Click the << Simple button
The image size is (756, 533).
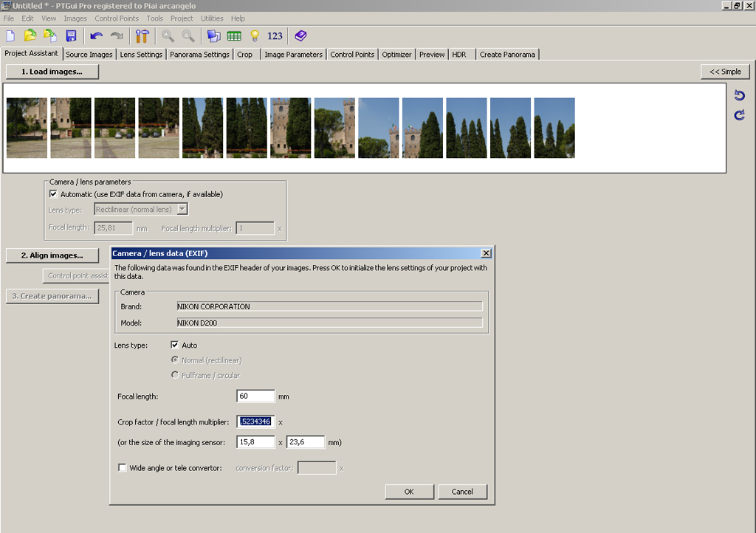click(725, 72)
